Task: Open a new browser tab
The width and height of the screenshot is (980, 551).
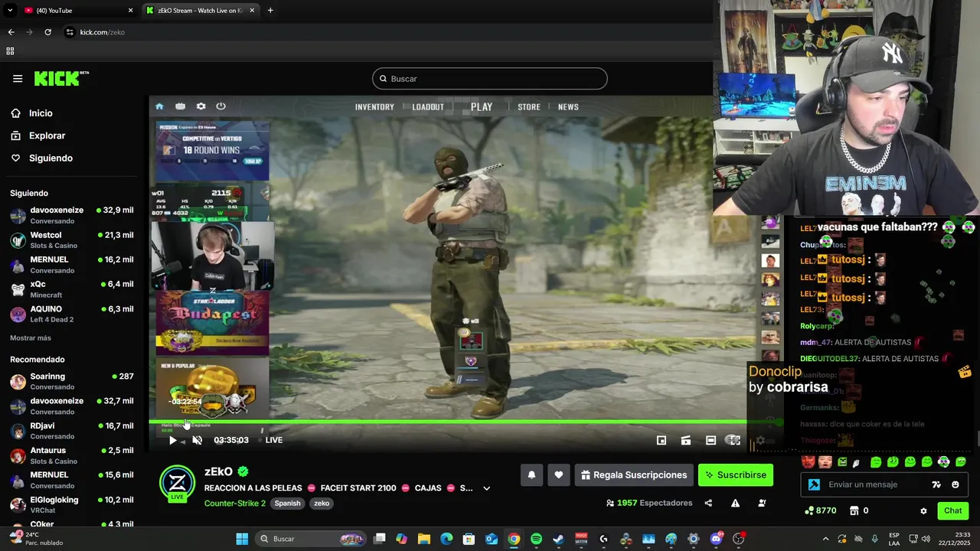Action: 270,11
